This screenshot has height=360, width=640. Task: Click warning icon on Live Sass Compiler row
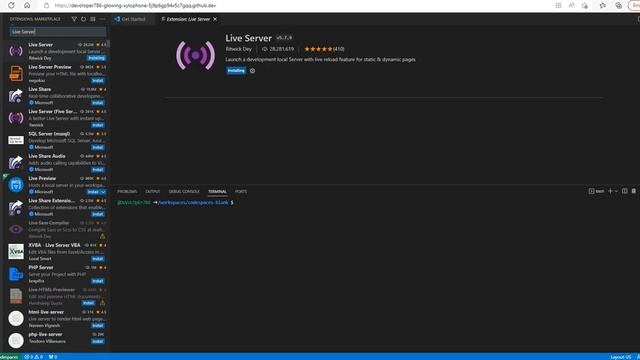coord(102,236)
